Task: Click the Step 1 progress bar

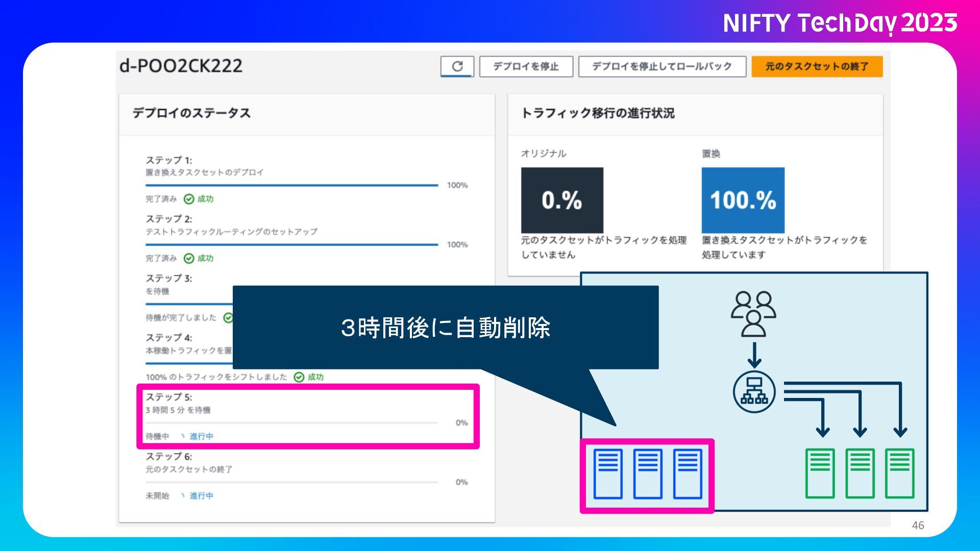Action: [x=291, y=185]
